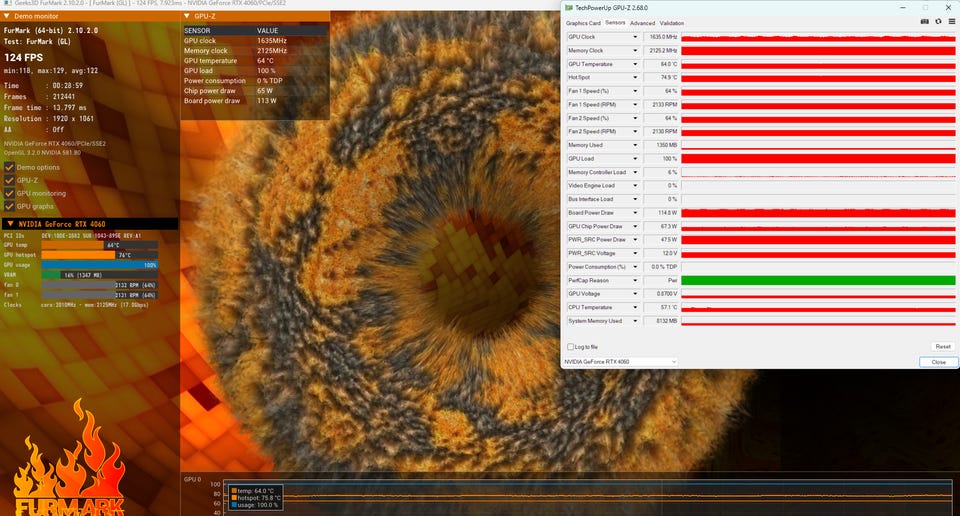
Task: Click the green PerfCap Reason graph bar
Action: click(x=818, y=280)
